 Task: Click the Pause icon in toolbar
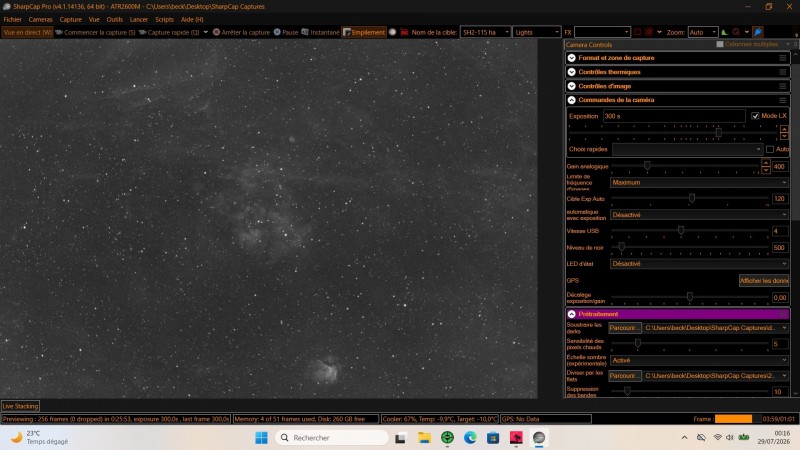pos(277,32)
